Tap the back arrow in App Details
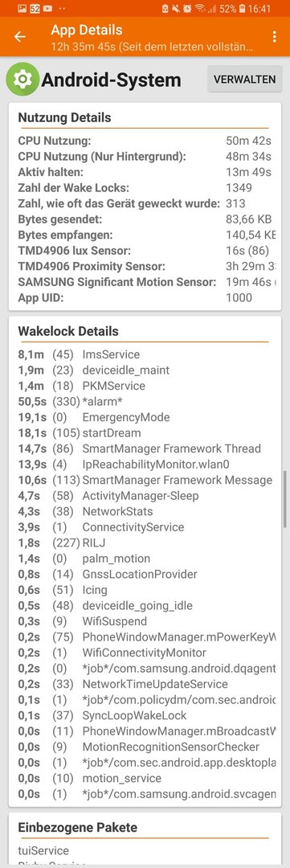The width and height of the screenshot is (290, 868). [x=20, y=36]
